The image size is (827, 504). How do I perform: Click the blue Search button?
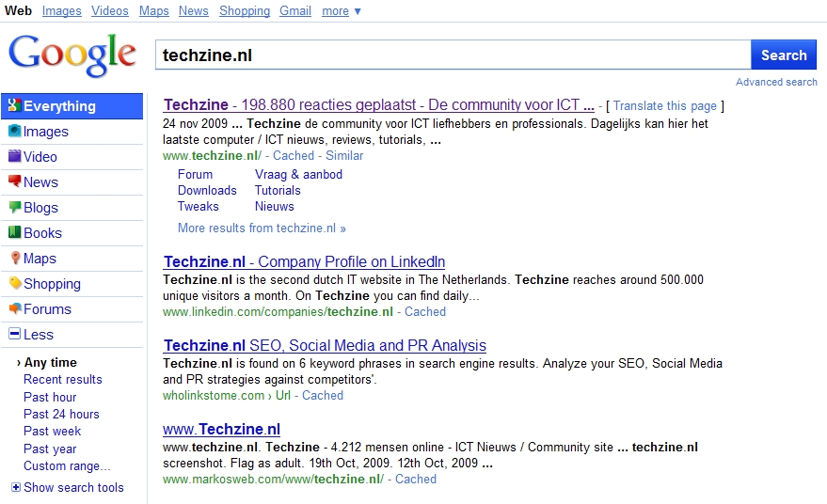point(783,55)
